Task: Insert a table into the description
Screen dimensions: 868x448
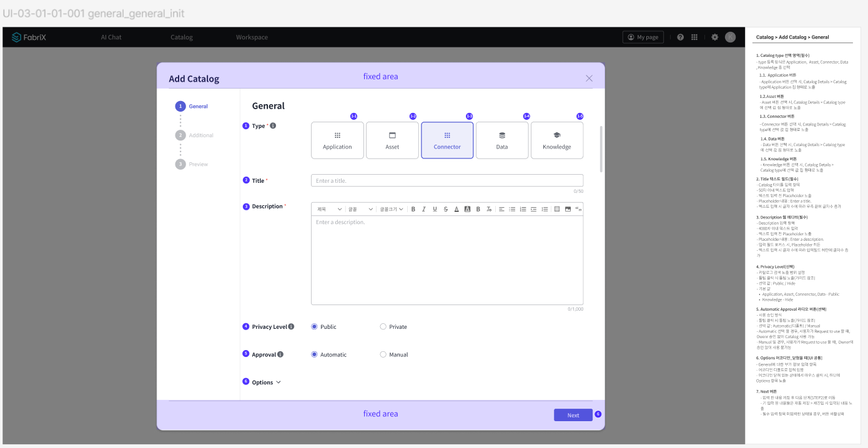Action: pyautogui.click(x=557, y=209)
